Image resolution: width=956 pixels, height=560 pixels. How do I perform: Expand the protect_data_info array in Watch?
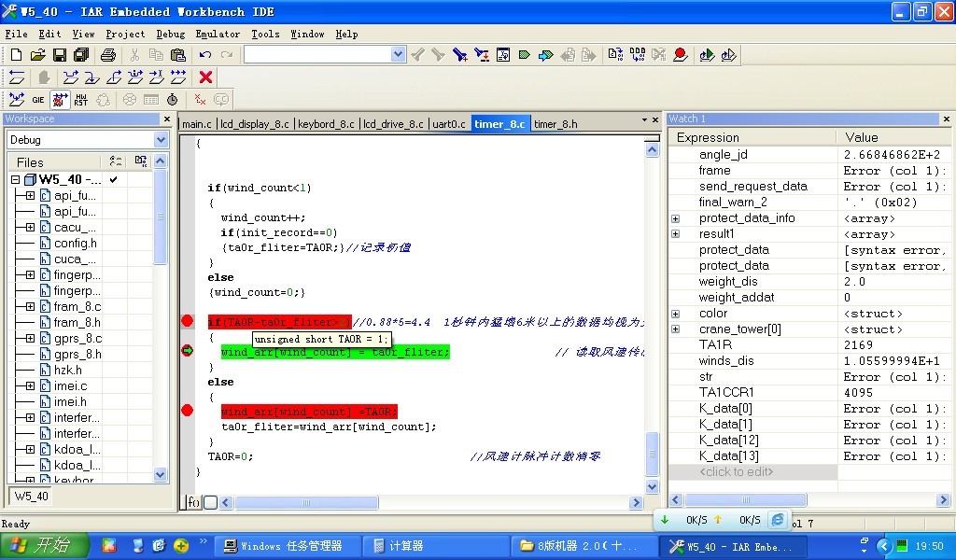click(x=676, y=218)
